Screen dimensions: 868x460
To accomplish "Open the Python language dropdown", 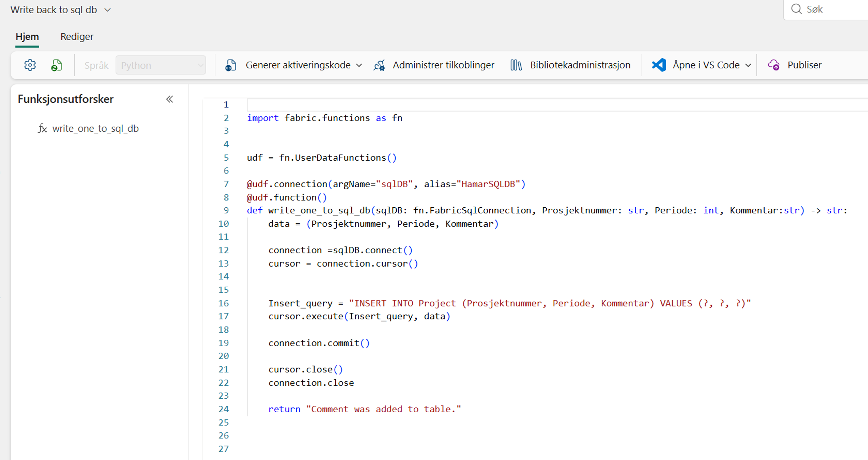I will click(x=161, y=65).
